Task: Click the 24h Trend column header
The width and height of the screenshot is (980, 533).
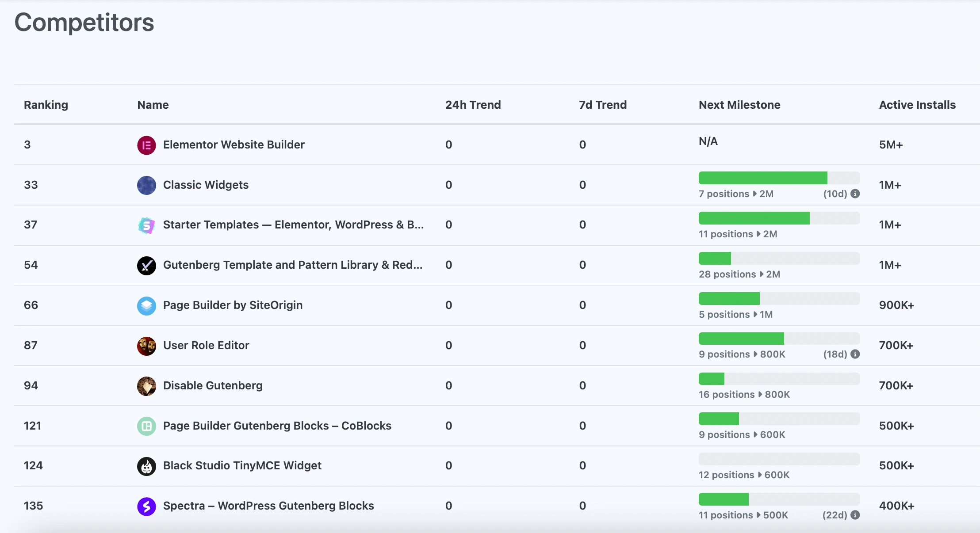Action: coord(473,105)
